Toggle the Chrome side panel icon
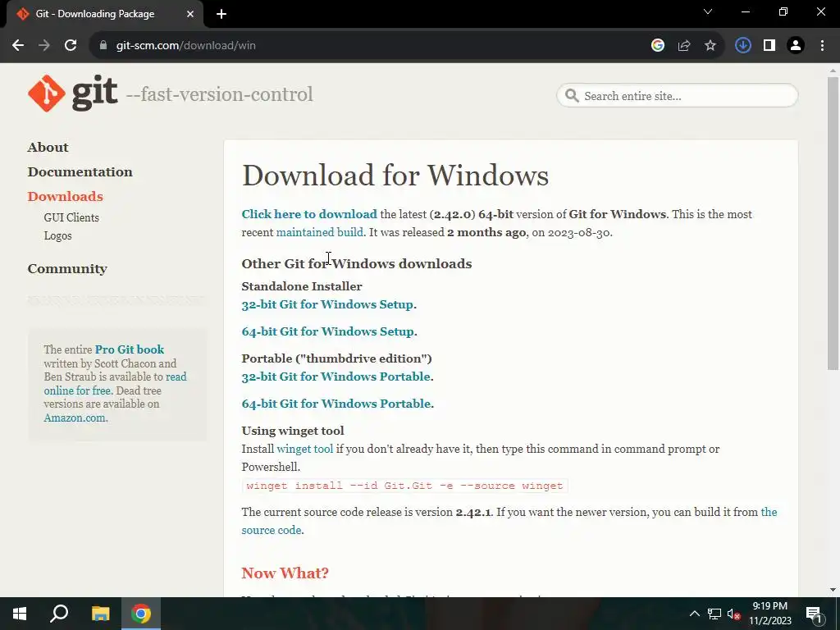This screenshot has width=840, height=630. (x=769, y=46)
